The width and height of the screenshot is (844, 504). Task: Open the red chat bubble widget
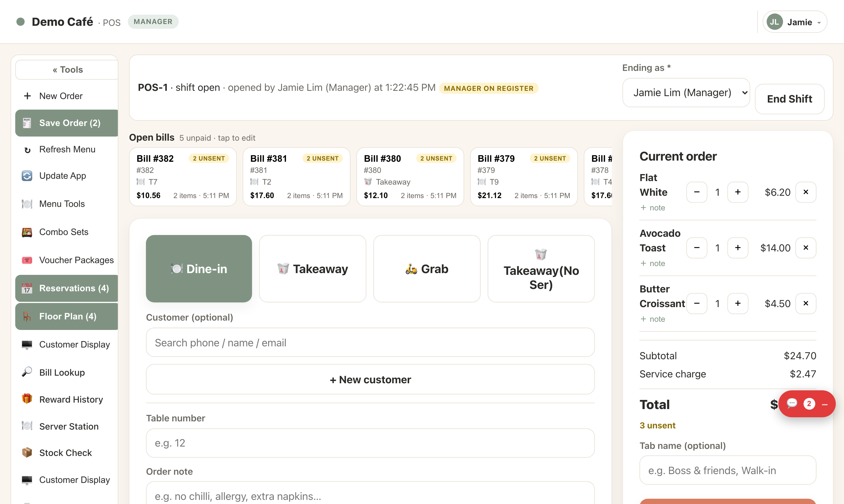(792, 403)
